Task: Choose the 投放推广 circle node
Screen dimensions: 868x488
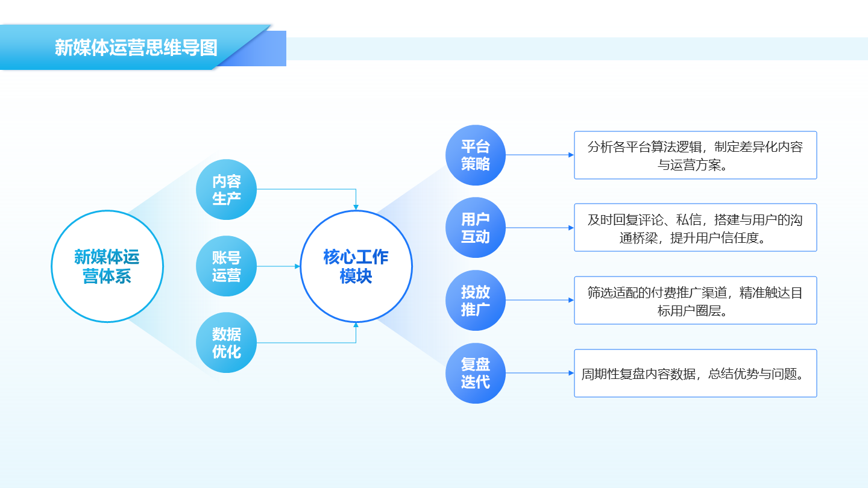Action: pos(476,300)
